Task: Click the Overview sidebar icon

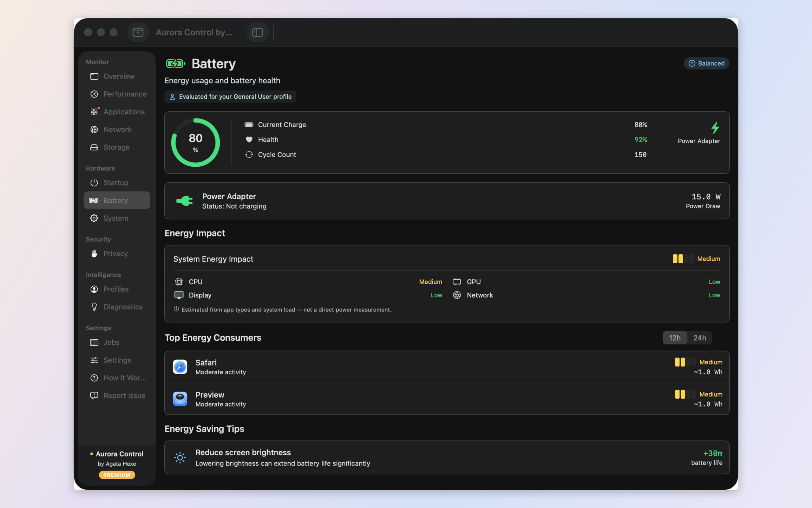Action: [94, 77]
